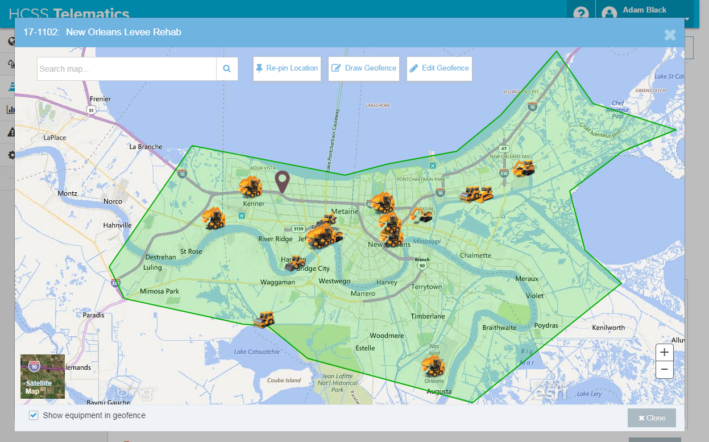Switch to Satellite Map thumbnail
The width and height of the screenshot is (709, 442).
click(43, 376)
